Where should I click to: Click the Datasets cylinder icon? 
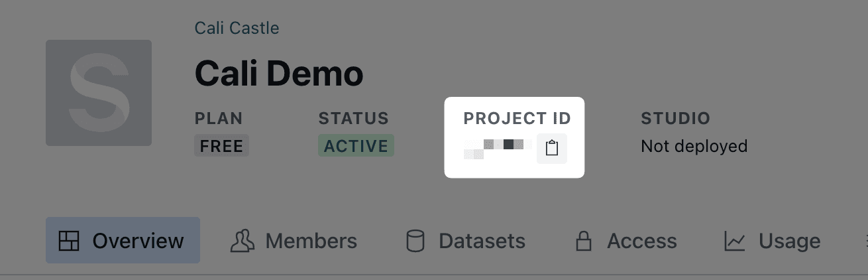point(415,241)
